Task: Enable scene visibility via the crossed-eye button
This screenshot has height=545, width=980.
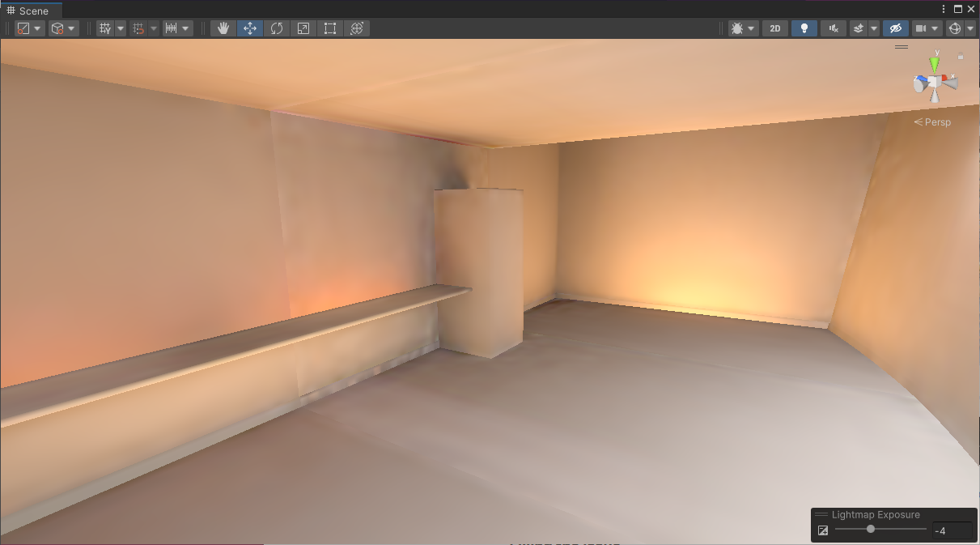Action: coord(895,28)
